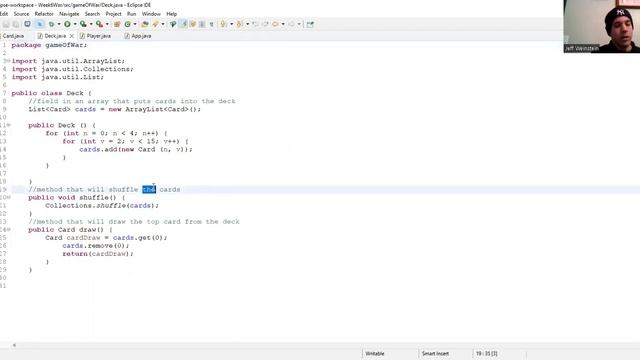
Task: Create a New Java Class
Action: click(x=127, y=24)
